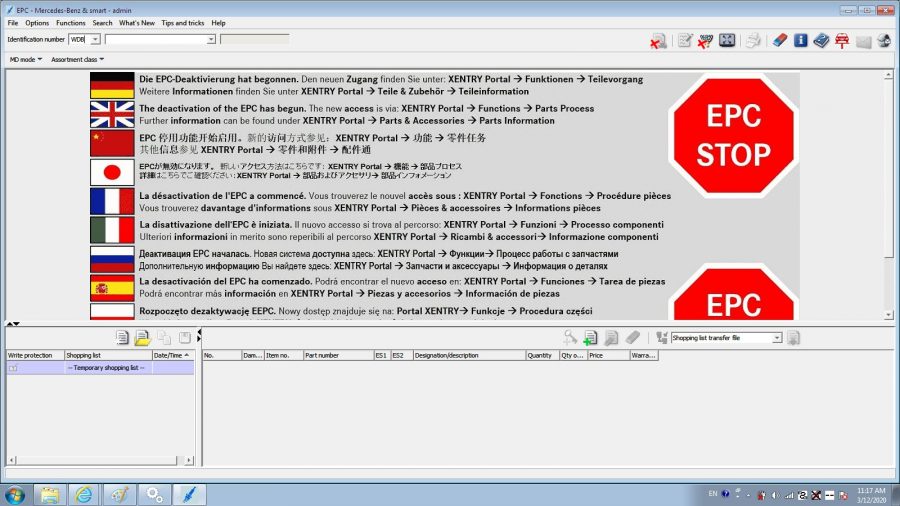Sort by the Date/Time column header
This screenshot has width=900, height=506.
coord(172,355)
